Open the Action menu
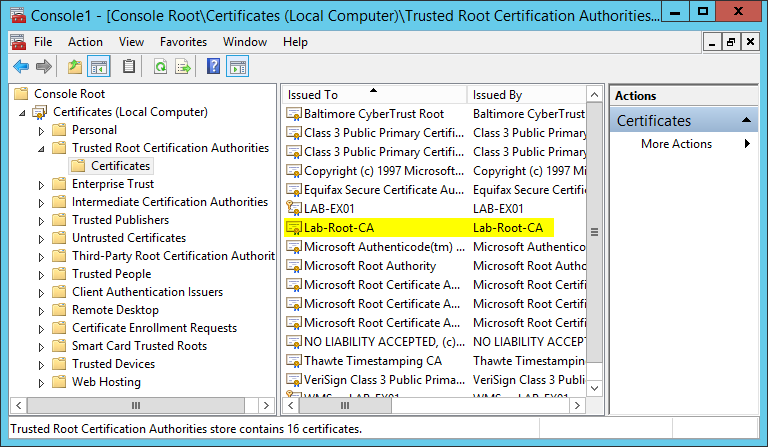 pos(85,42)
